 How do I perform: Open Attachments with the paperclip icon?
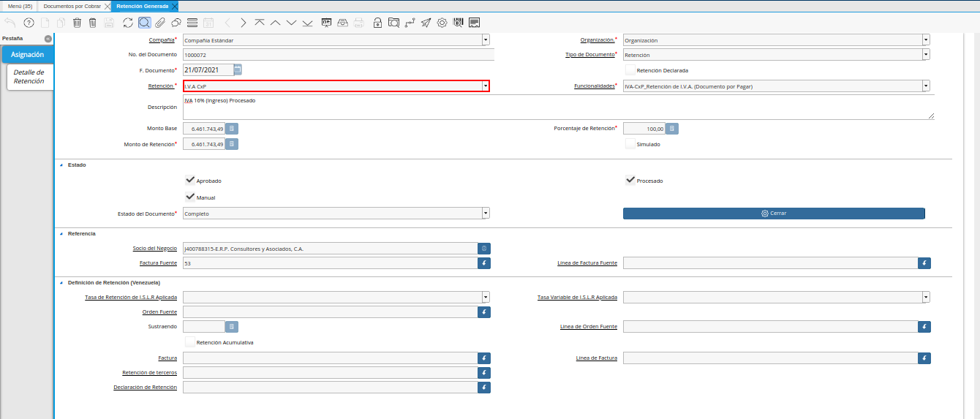point(160,23)
